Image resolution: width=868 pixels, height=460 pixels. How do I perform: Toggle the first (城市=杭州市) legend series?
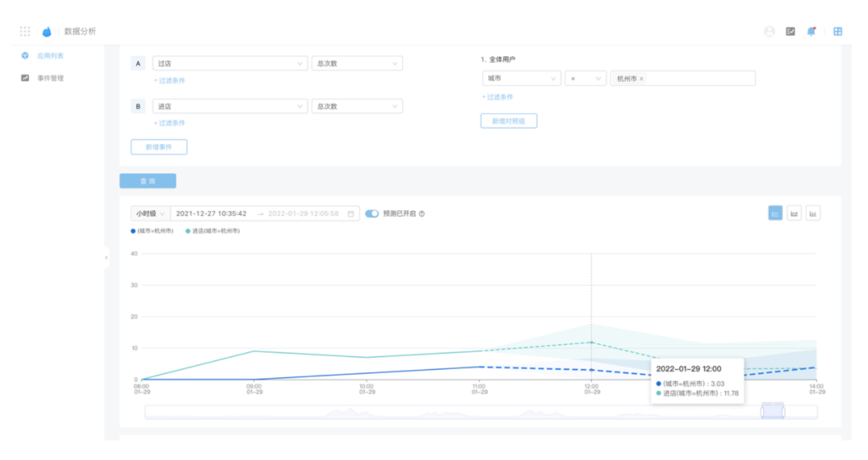152,231
